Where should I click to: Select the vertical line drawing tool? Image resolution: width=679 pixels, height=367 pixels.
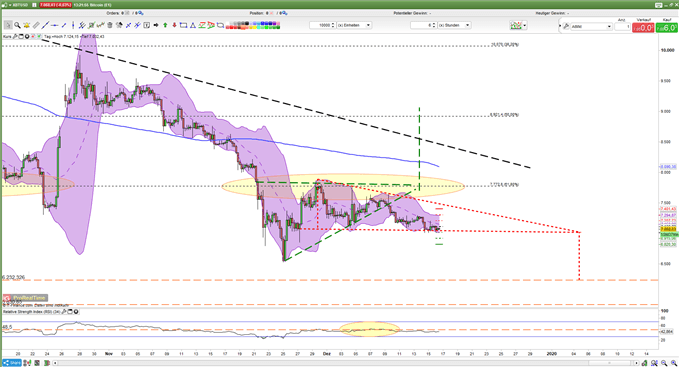[73, 25]
